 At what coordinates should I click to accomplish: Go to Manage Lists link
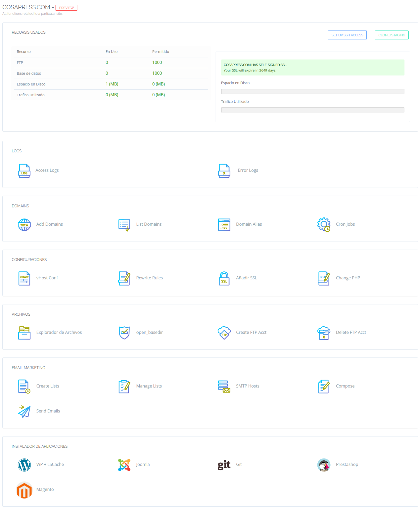(x=149, y=386)
